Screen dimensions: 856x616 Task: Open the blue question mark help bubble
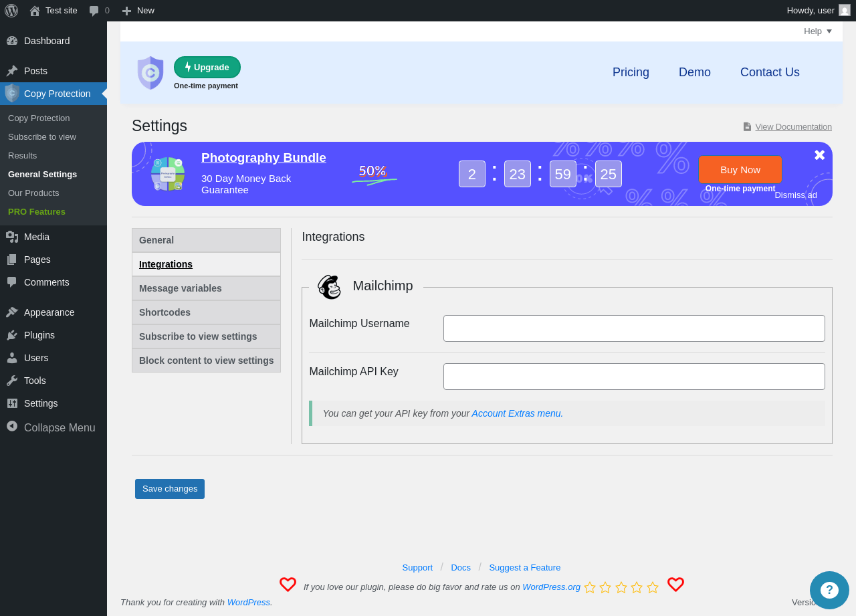(829, 590)
